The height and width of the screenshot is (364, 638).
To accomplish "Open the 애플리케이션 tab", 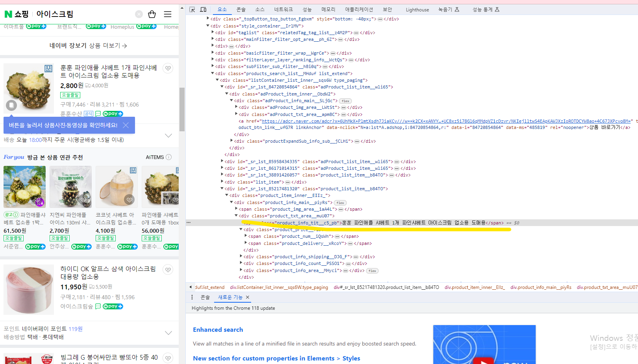I will click(359, 9).
